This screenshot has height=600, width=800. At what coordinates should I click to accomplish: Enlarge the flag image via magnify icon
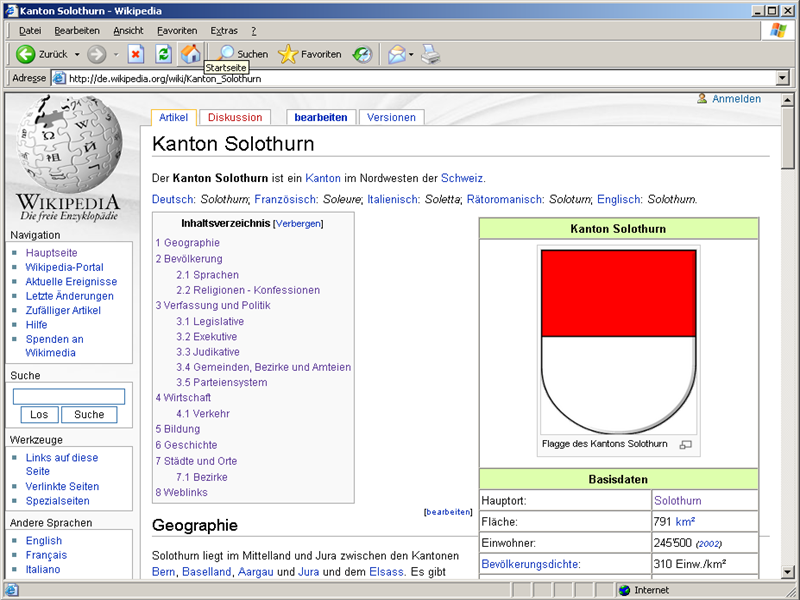click(x=685, y=444)
